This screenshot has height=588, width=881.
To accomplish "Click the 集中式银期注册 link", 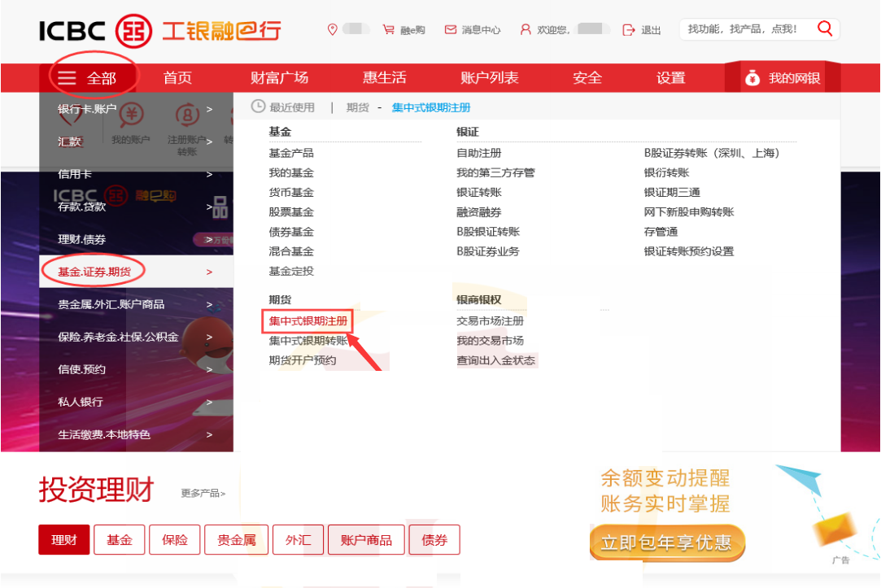I will tap(308, 321).
